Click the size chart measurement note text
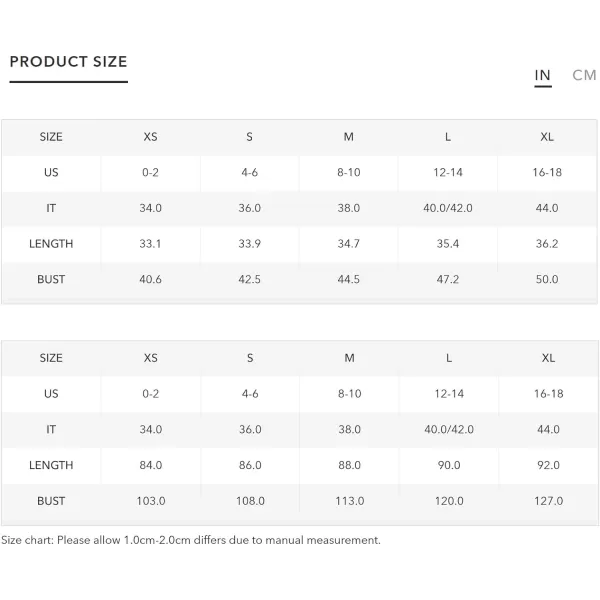The height and width of the screenshot is (600, 600). pos(191,540)
